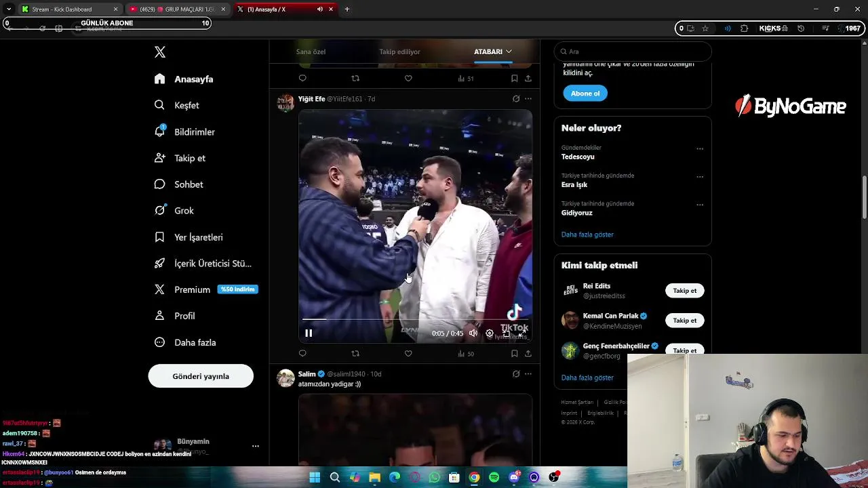Viewport: 868px width, 488px height.
Task: Open Grok icon on Yiğit Efe's post
Action: (x=516, y=99)
